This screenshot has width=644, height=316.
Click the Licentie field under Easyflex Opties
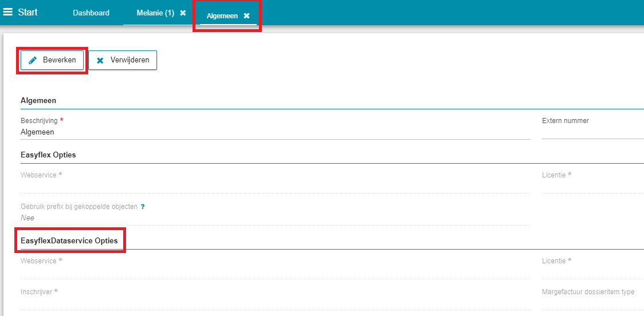click(x=592, y=186)
